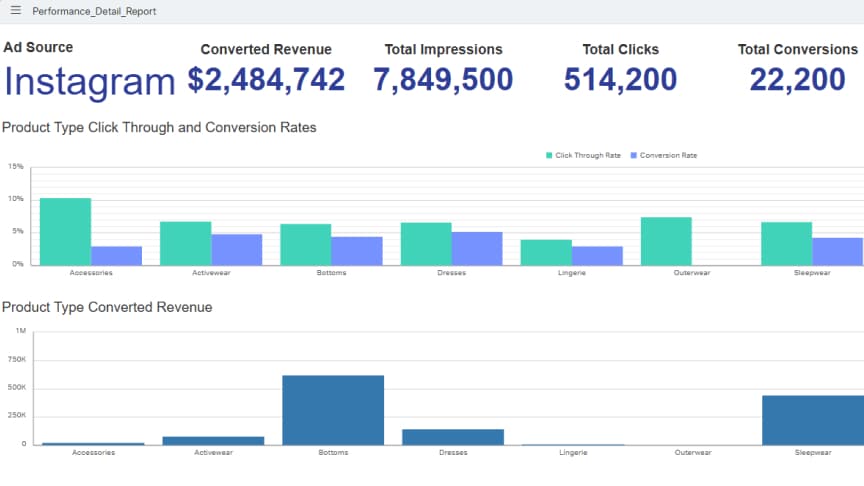This screenshot has width=864, height=486.
Task: Click the Outerwear click-through rate bar
Action: [x=666, y=241]
